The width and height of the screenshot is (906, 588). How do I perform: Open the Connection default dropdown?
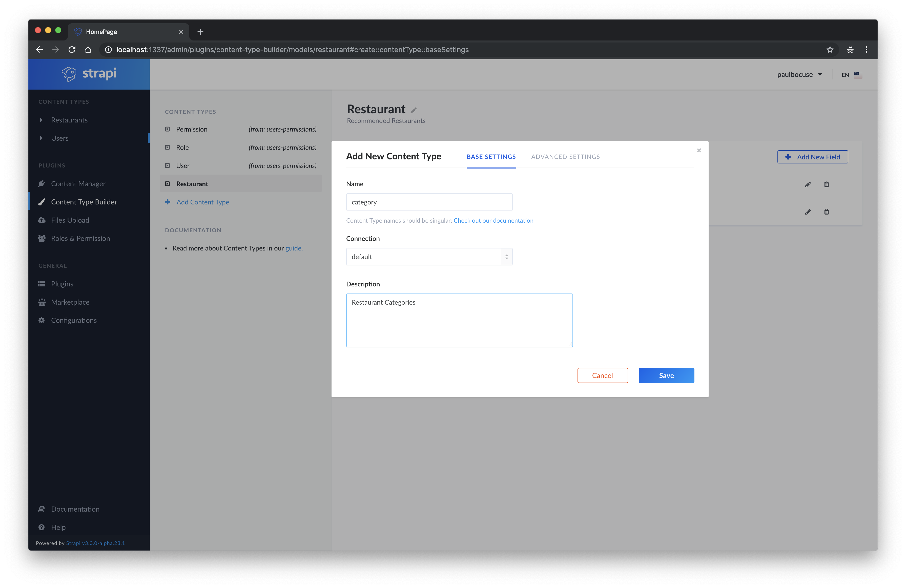click(429, 257)
